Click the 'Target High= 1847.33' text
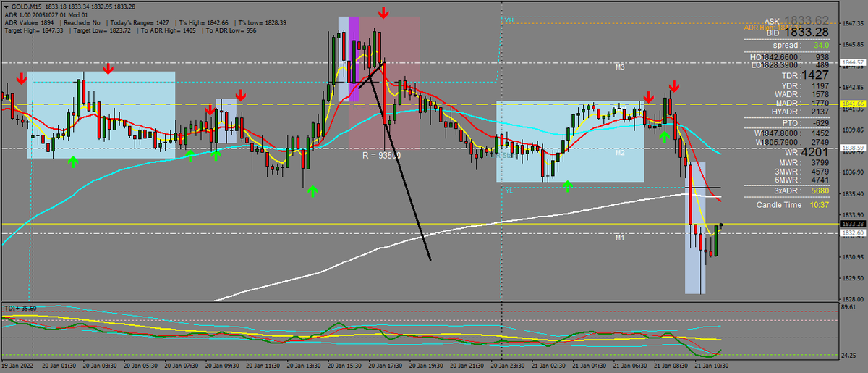The width and height of the screenshot is (868, 373). point(33,30)
